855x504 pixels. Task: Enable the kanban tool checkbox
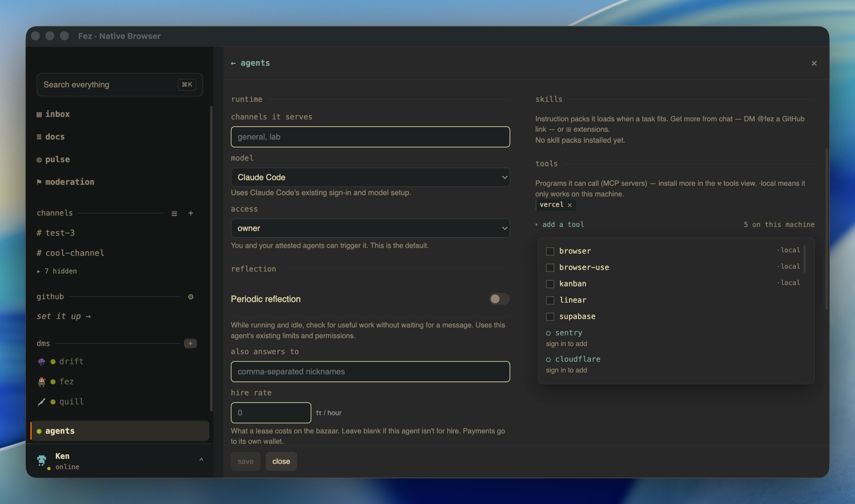click(550, 283)
